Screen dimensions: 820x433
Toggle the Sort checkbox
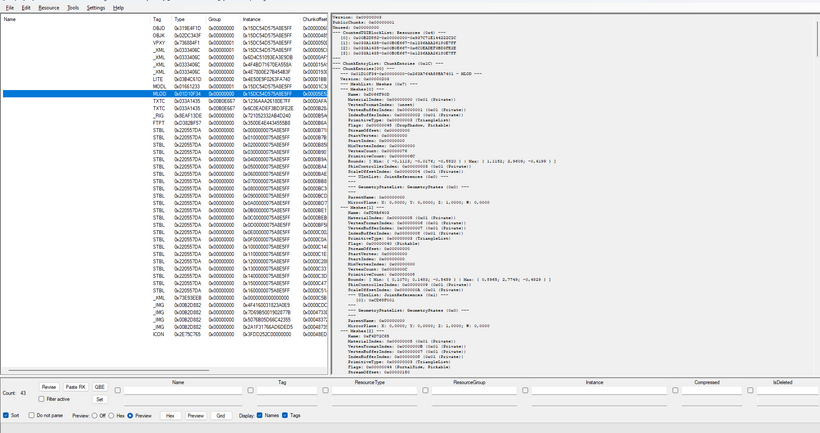pos(6,415)
